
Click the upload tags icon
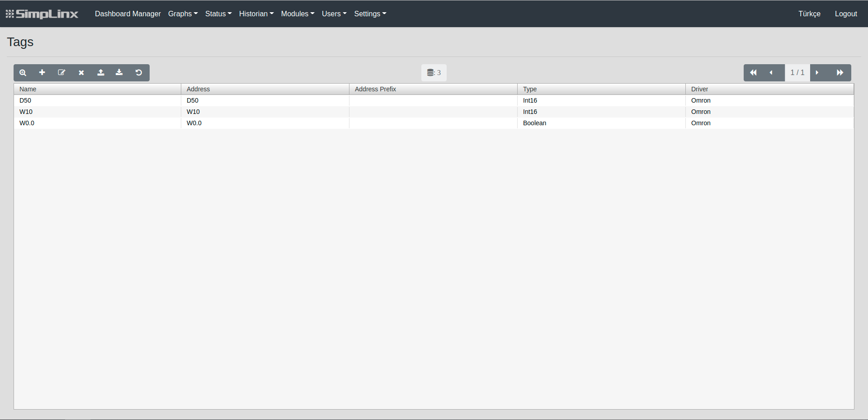[x=101, y=73]
